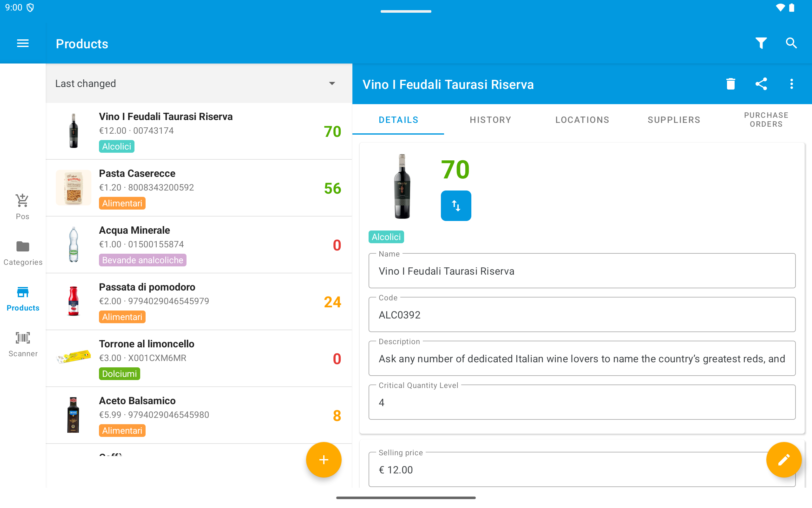Screen dimensions: 812x508
Task: Add a new product with plus button
Action: (x=324, y=460)
